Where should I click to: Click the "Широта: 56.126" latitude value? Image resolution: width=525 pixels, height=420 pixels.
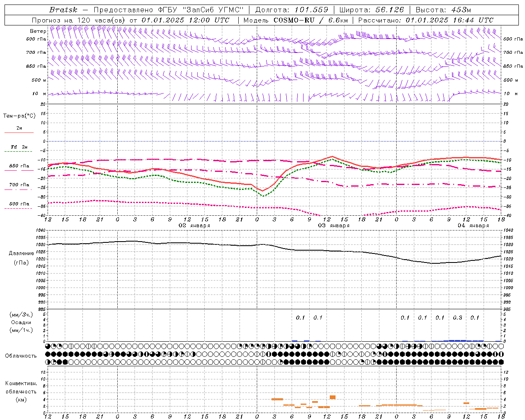(x=372, y=10)
